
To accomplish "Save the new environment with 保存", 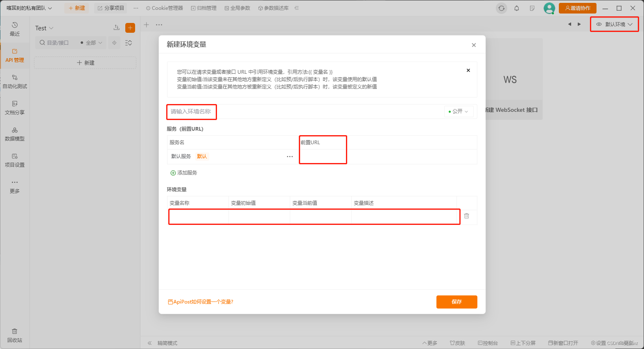I will point(457,302).
